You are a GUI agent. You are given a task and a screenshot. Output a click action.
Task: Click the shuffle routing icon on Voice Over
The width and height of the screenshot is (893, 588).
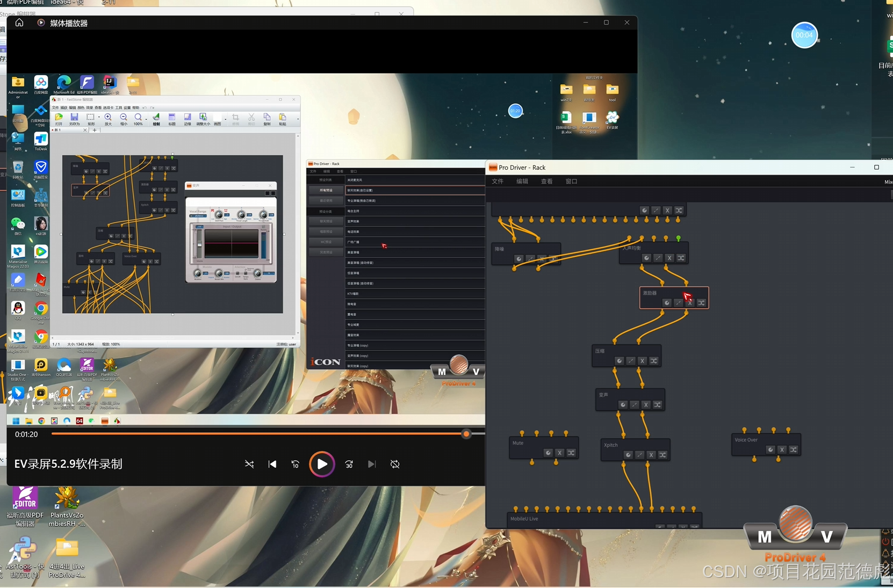coord(794,449)
